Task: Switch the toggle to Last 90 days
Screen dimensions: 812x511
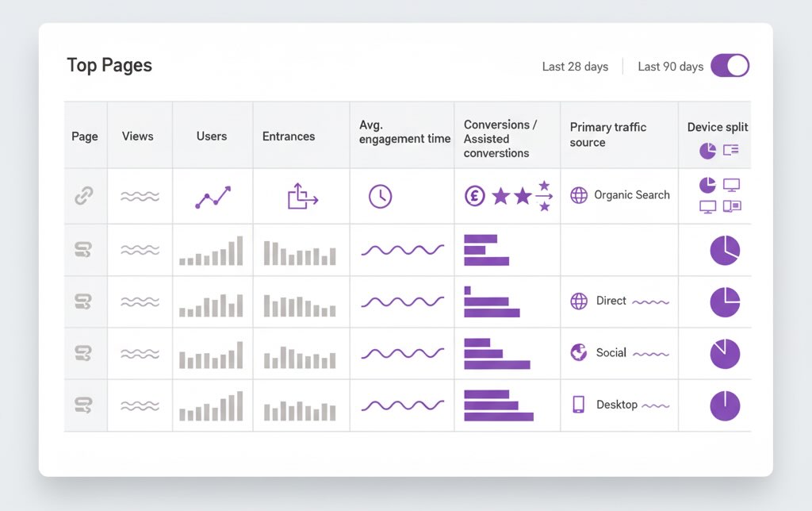Action: (x=730, y=66)
